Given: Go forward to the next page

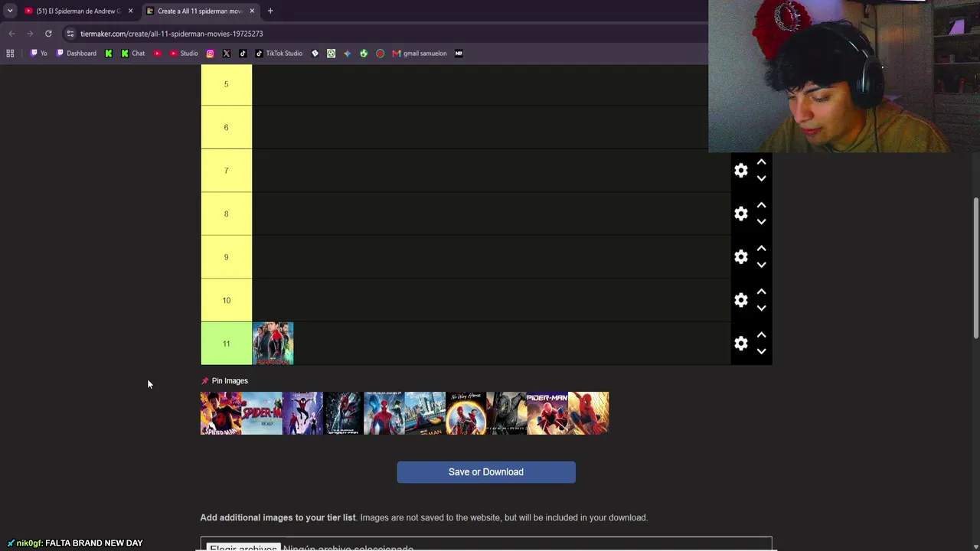Looking at the screenshot, I should point(30,34).
